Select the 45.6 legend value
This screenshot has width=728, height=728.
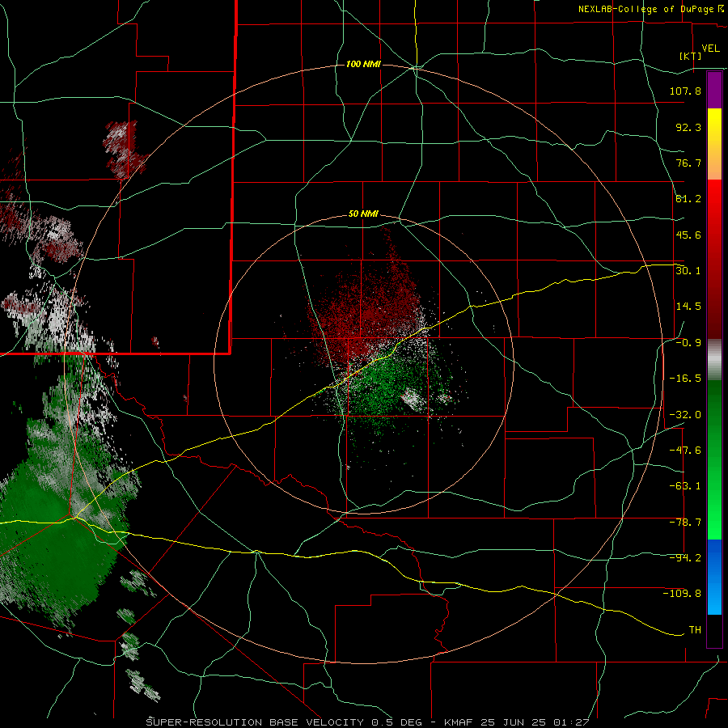(x=688, y=235)
